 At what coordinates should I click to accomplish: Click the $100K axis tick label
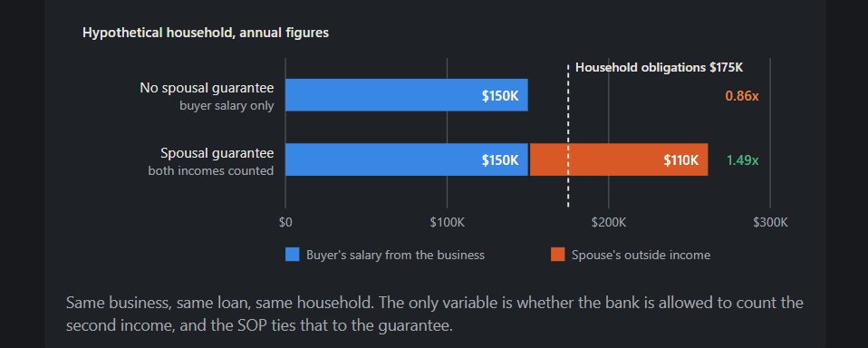coord(447,222)
